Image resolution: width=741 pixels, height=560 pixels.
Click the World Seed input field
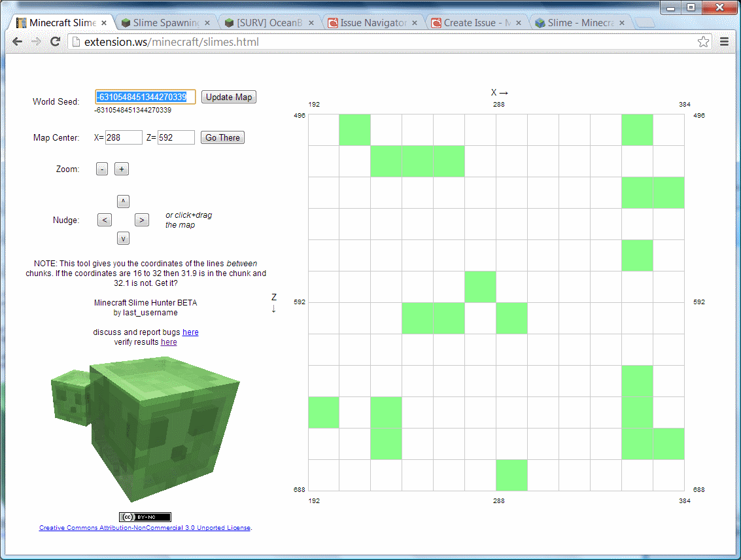coord(145,97)
